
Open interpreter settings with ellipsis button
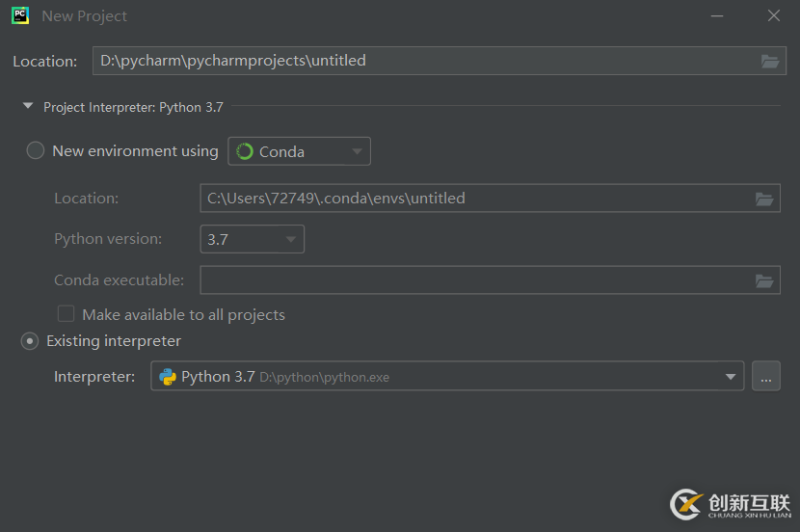coord(766,377)
